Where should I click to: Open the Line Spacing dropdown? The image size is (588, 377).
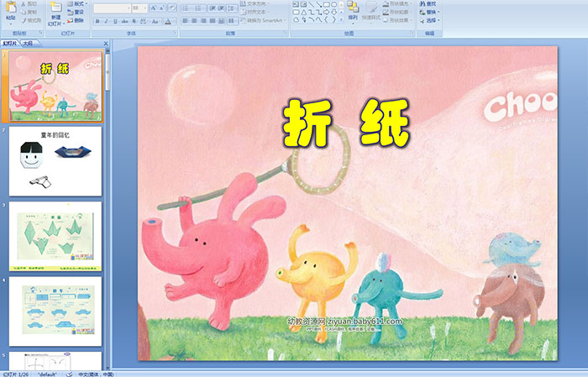pos(232,8)
